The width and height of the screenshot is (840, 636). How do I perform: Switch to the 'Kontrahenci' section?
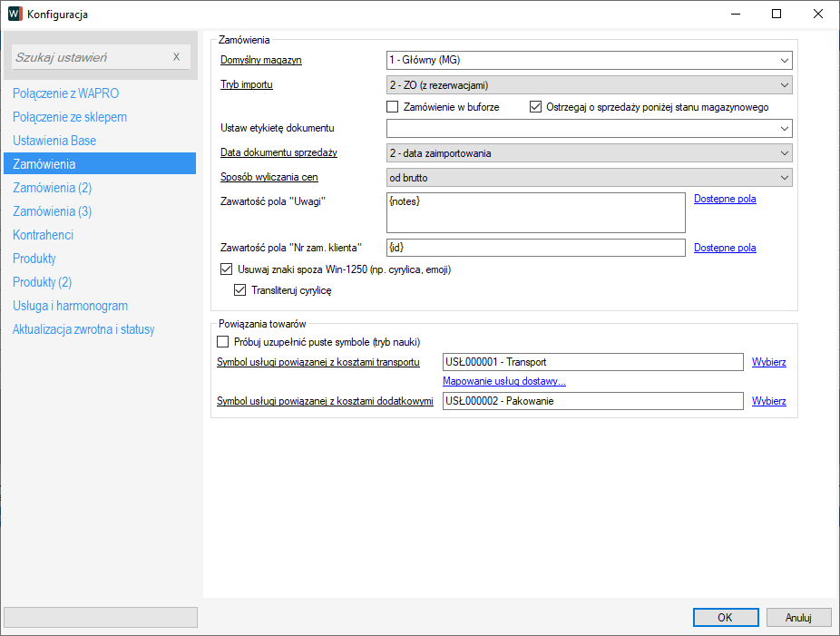[x=43, y=235]
